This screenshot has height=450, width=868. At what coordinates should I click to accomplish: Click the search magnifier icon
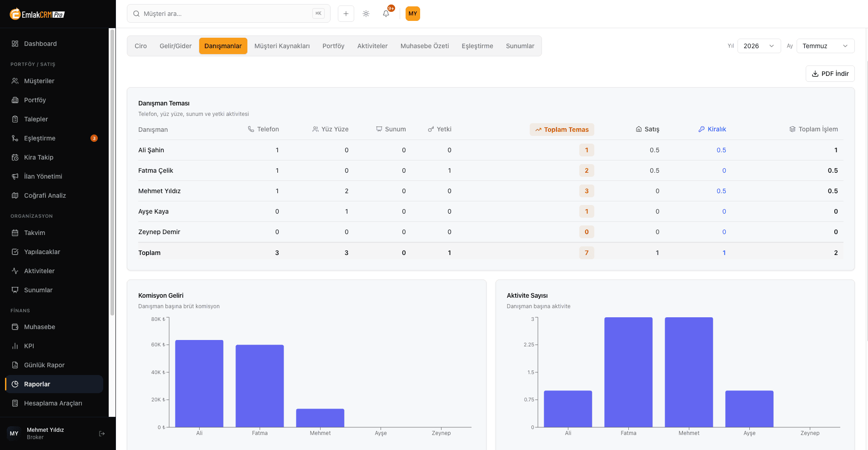click(x=136, y=14)
